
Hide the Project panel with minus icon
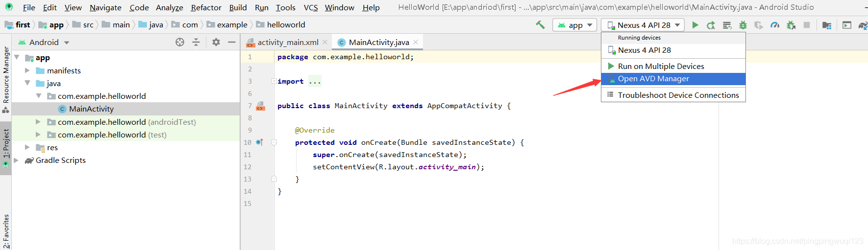click(232, 42)
